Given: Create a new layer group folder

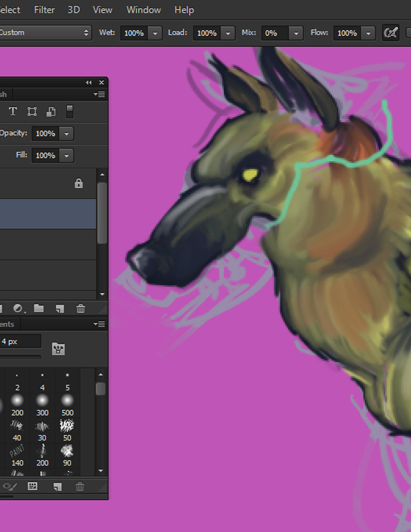Looking at the screenshot, I should pyautogui.click(x=39, y=308).
